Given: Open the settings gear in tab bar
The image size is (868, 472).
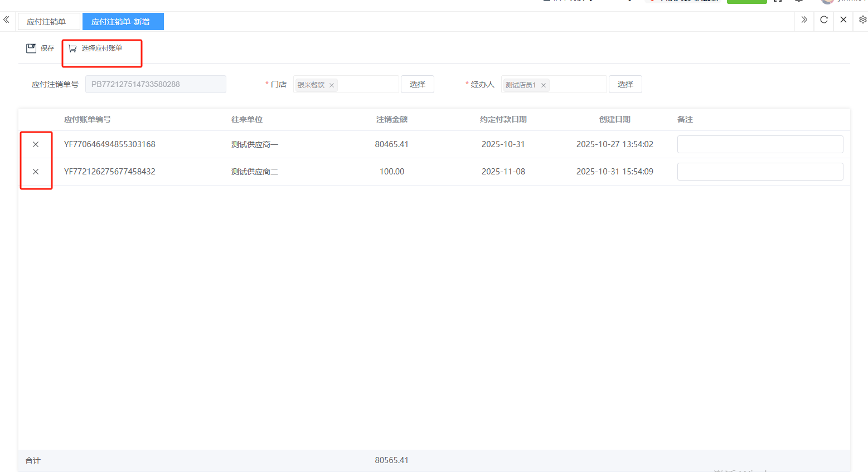Looking at the screenshot, I should click(862, 20).
